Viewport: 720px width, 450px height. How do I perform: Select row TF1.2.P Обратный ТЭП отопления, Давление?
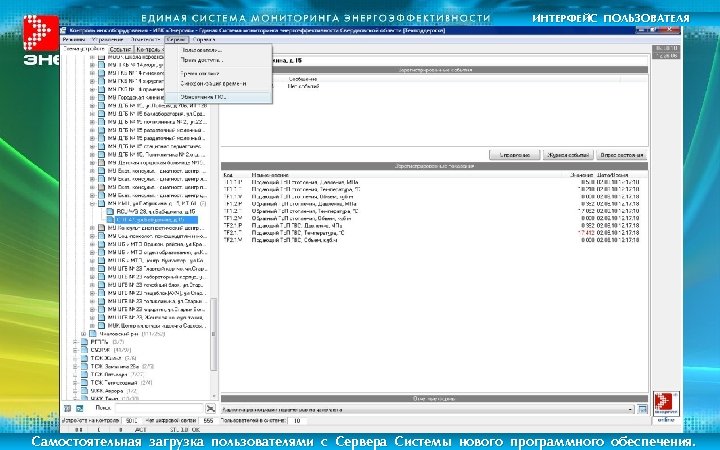tap(434, 204)
